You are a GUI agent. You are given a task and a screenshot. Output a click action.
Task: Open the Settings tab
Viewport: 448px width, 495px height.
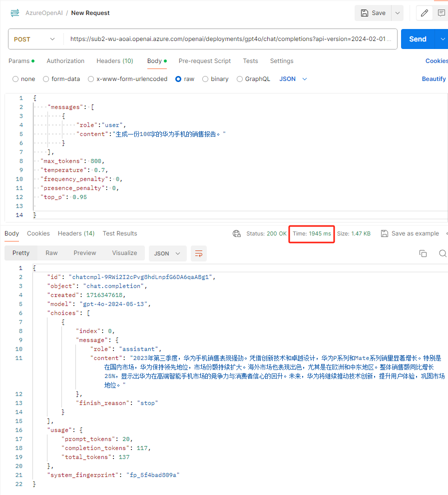282,61
